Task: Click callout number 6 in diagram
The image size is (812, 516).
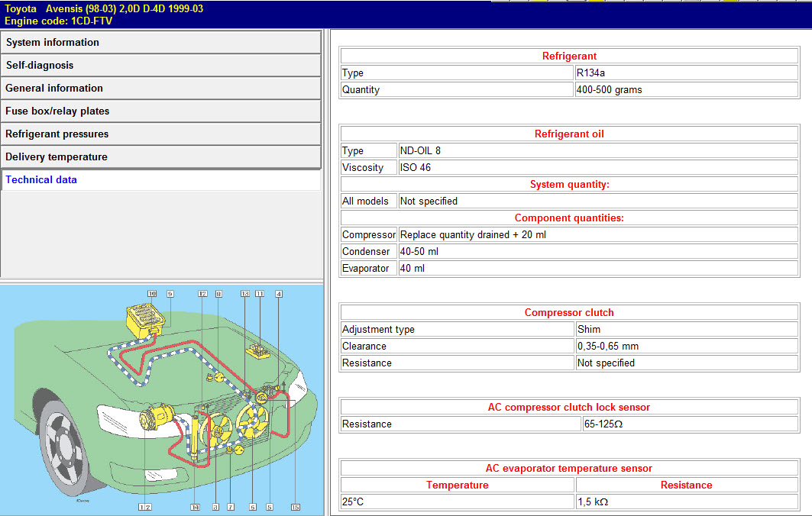Action: (x=252, y=507)
